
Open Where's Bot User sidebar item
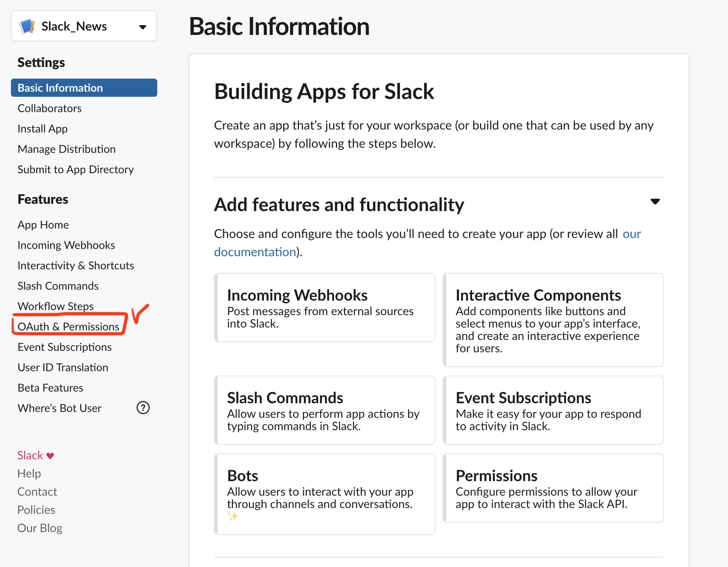[60, 408]
